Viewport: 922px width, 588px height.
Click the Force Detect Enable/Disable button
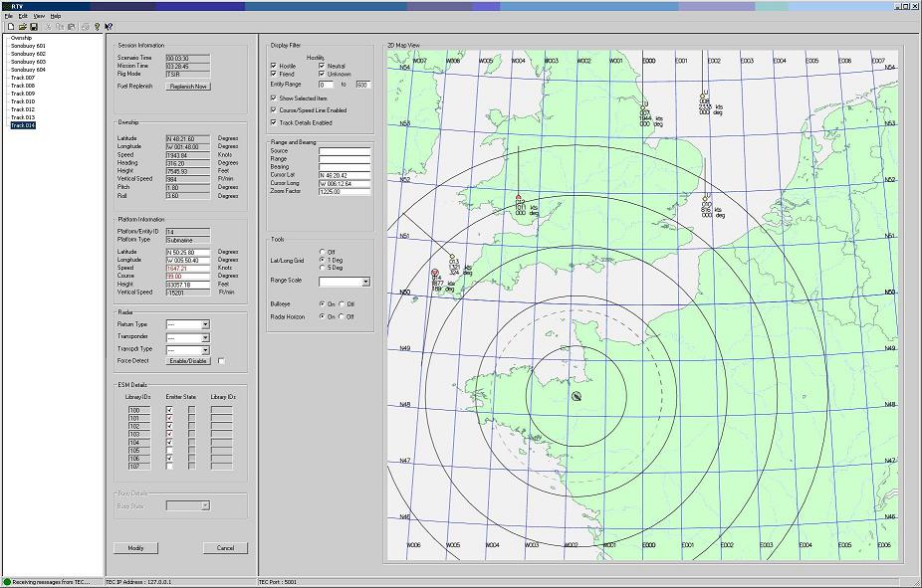tap(188, 361)
